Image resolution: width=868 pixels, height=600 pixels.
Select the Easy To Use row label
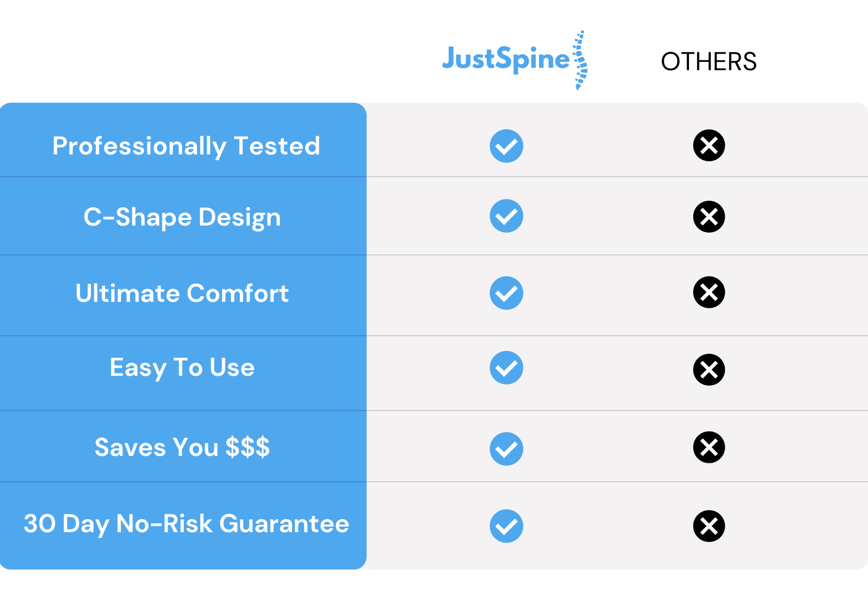[182, 367]
